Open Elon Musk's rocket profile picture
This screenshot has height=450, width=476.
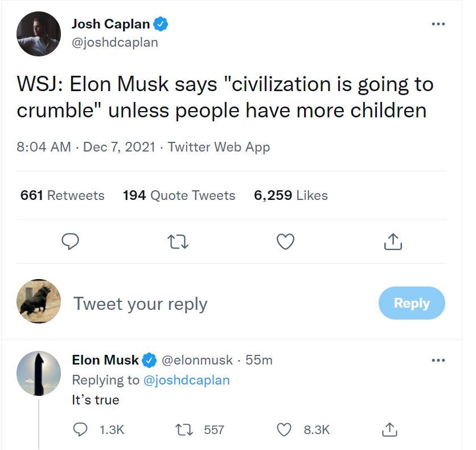tap(39, 373)
